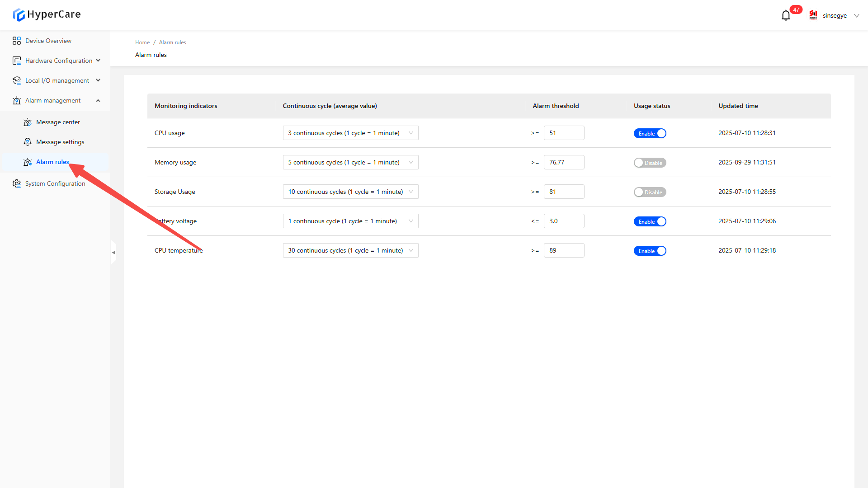Click the Hardware Configuration sidebar icon
868x488 pixels.
[17, 61]
